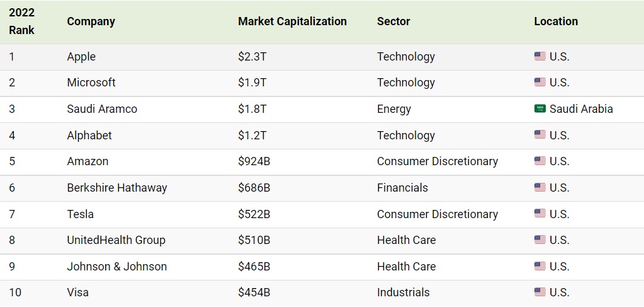Click the U.S. flag icon in Apple row
The height and width of the screenshot is (307, 644).
click(x=539, y=56)
